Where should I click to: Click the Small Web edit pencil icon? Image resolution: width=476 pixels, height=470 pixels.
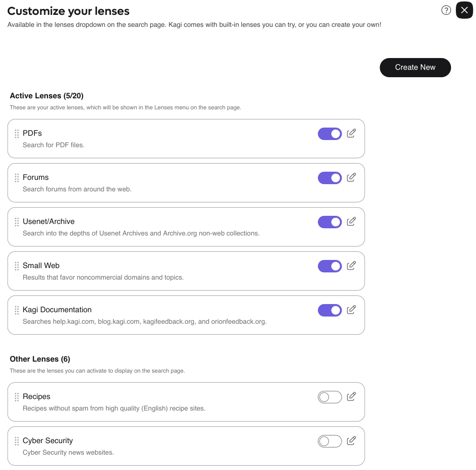point(351,266)
